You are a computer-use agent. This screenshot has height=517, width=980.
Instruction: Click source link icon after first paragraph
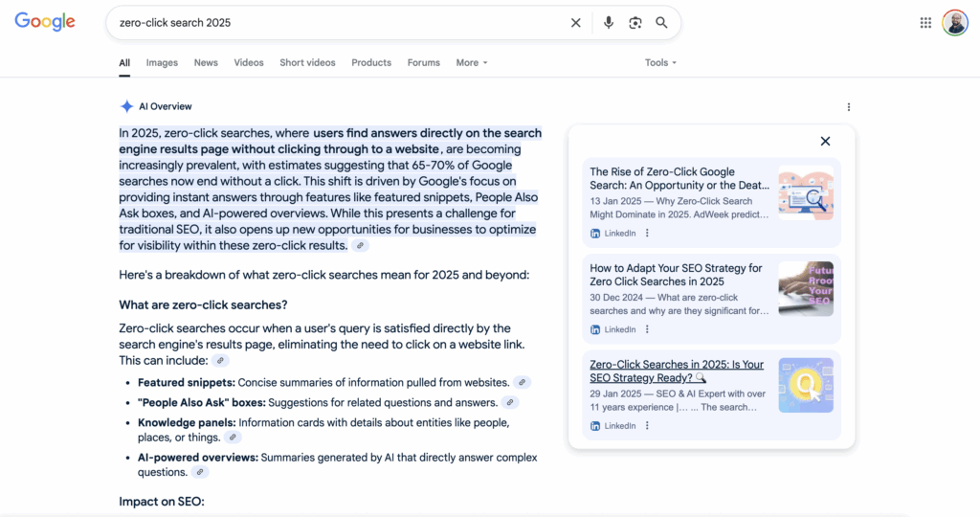tap(360, 246)
